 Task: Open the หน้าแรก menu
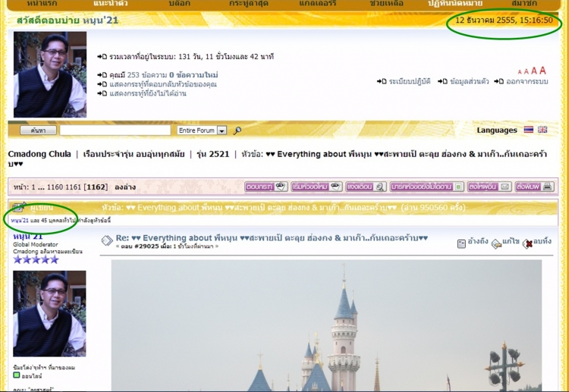[40, 4]
